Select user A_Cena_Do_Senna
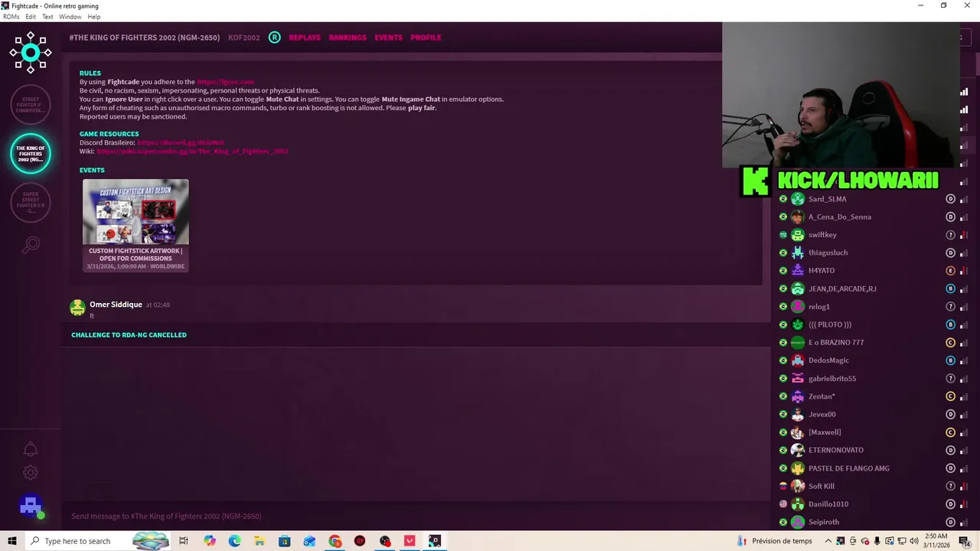This screenshot has width=980, height=551. pos(840,217)
